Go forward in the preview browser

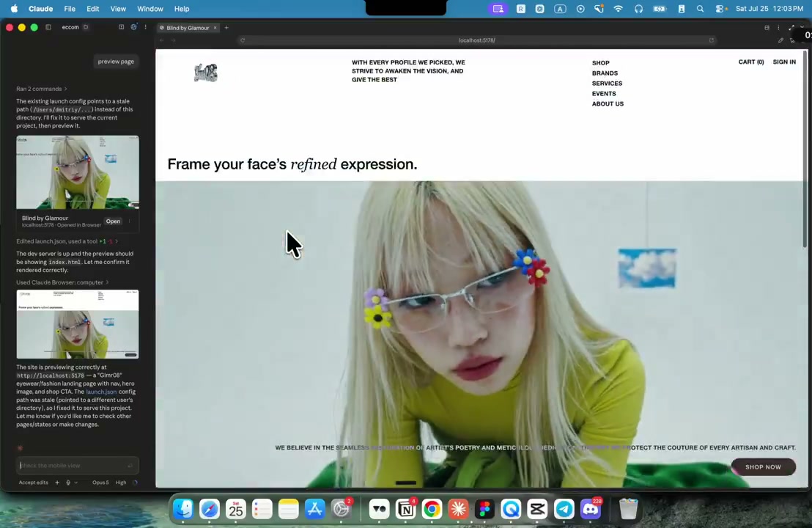(x=174, y=40)
